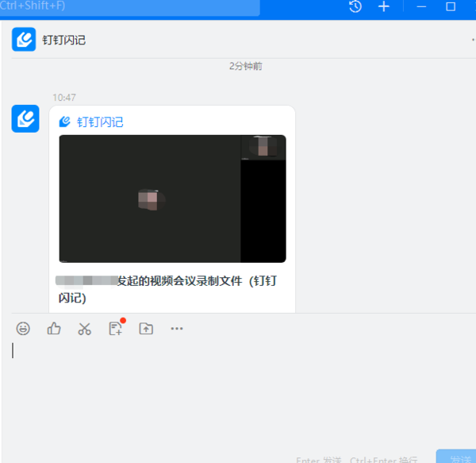Click the search box in the title bar
This screenshot has height=463, width=476.
pyautogui.click(x=127, y=7)
